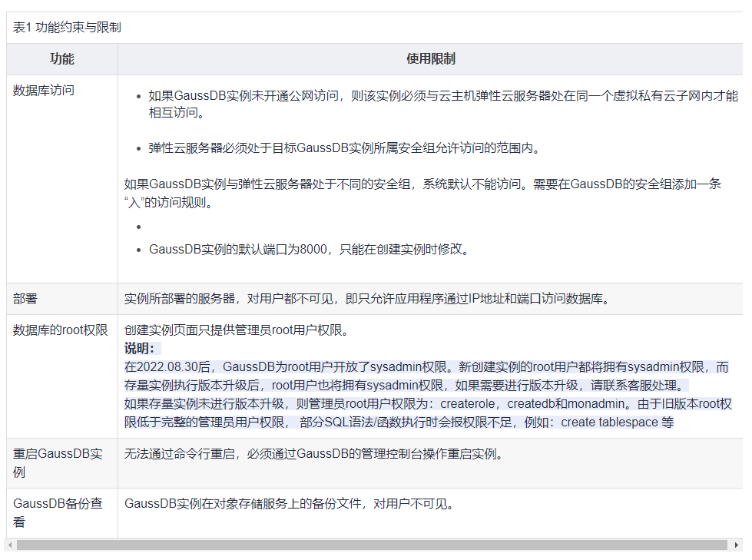Click the bullet about 默认端口为8000
Image resolution: width=752 pixels, height=560 pixels.
[309, 250]
